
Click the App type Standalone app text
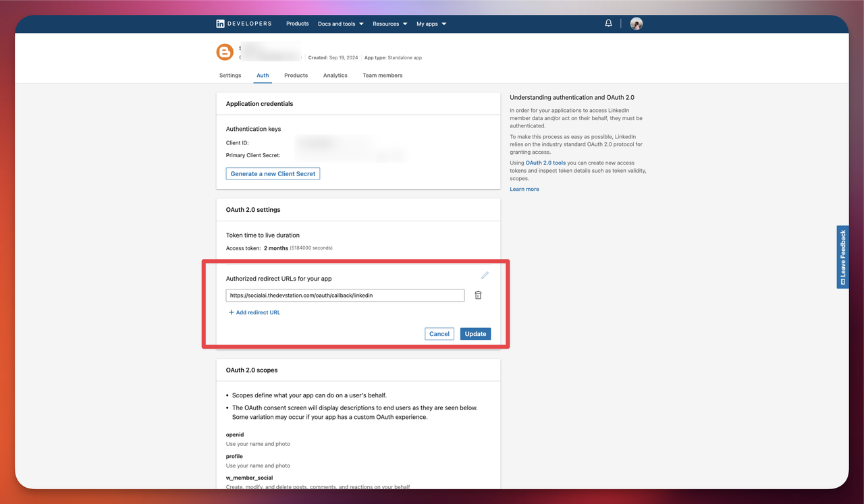(x=393, y=57)
